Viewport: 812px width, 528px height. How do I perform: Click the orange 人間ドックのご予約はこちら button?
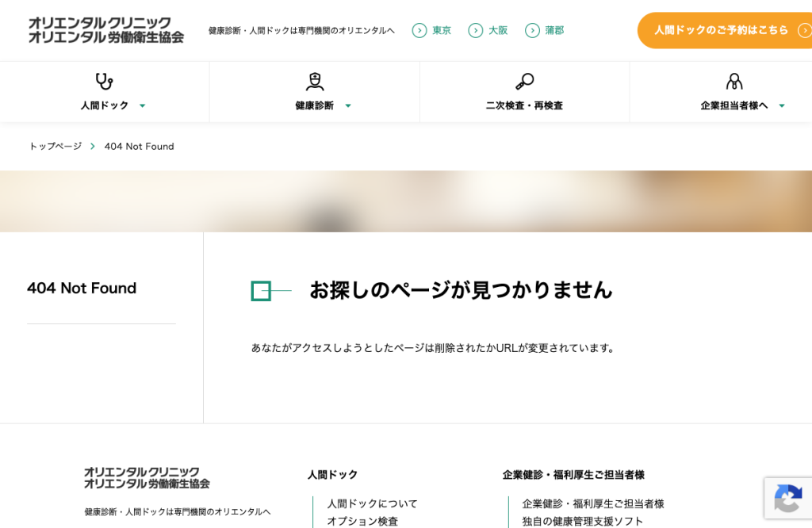click(725, 31)
